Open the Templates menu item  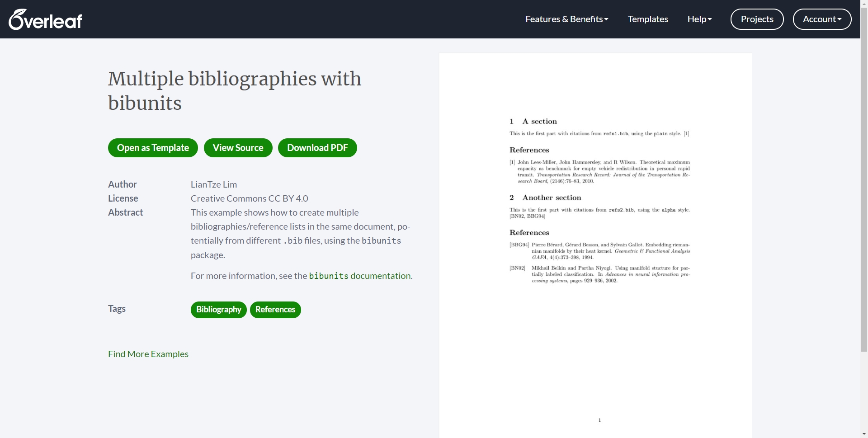click(x=647, y=19)
